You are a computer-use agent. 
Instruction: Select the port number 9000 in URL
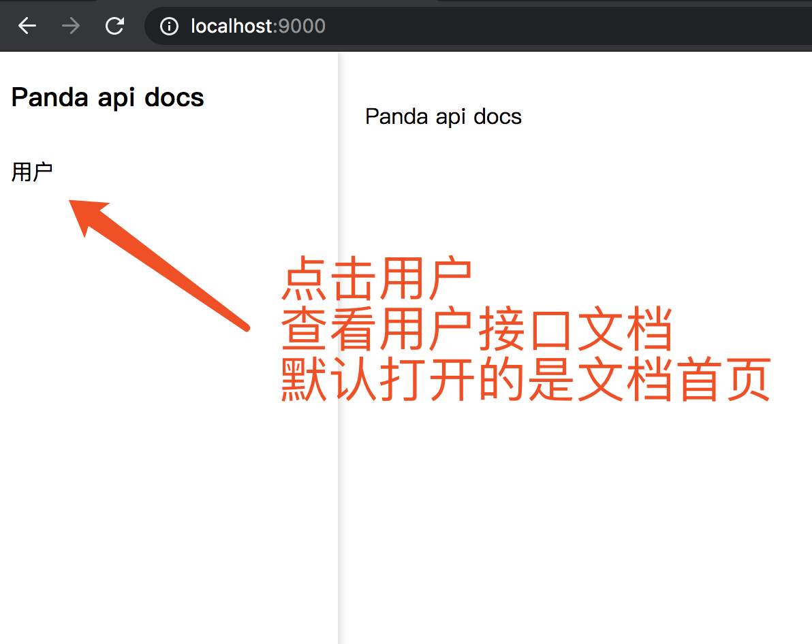pos(302,26)
